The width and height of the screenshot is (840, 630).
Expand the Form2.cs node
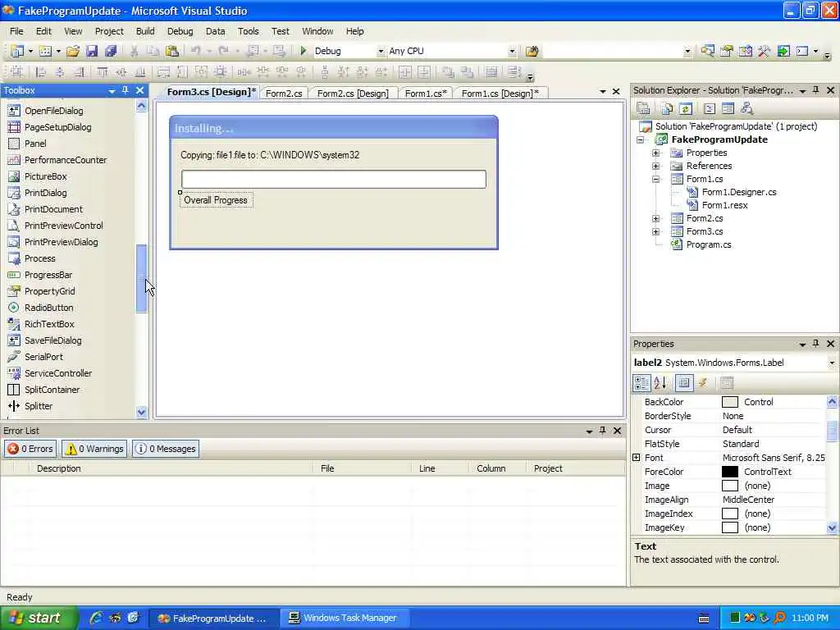(x=655, y=218)
